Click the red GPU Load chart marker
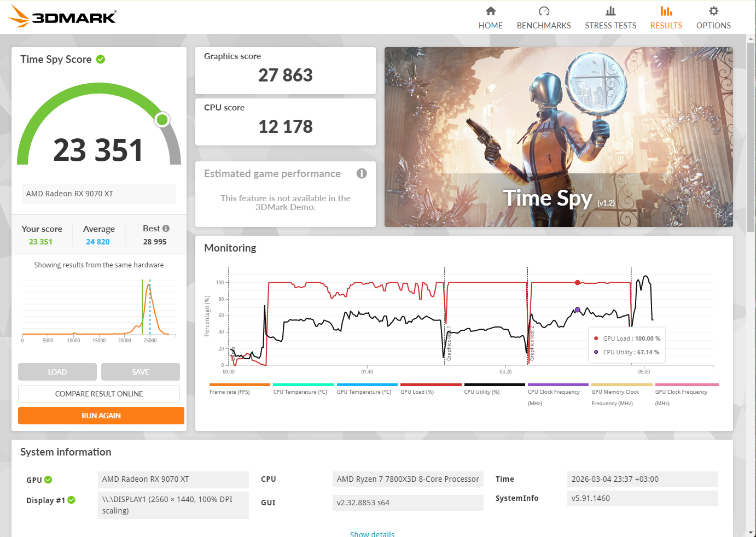Viewport: 756px width, 537px height. click(x=577, y=283)
